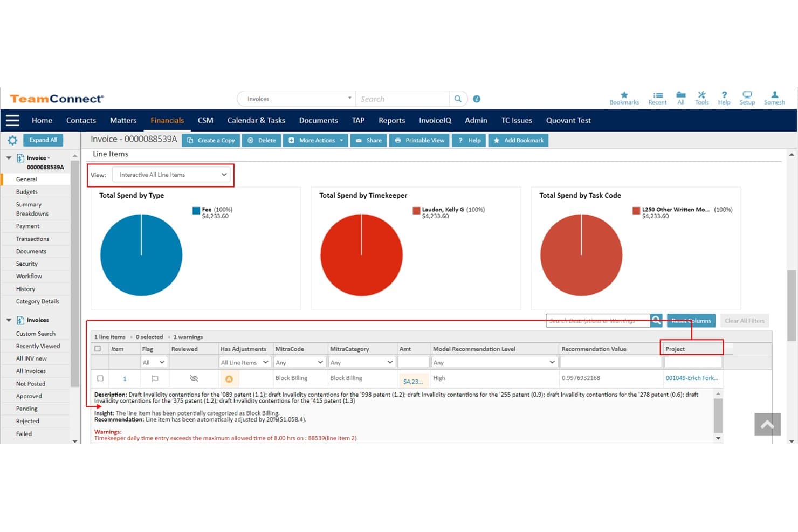Open the Calendar & Tasks tab
798x532 pixels.
(256, 120)
